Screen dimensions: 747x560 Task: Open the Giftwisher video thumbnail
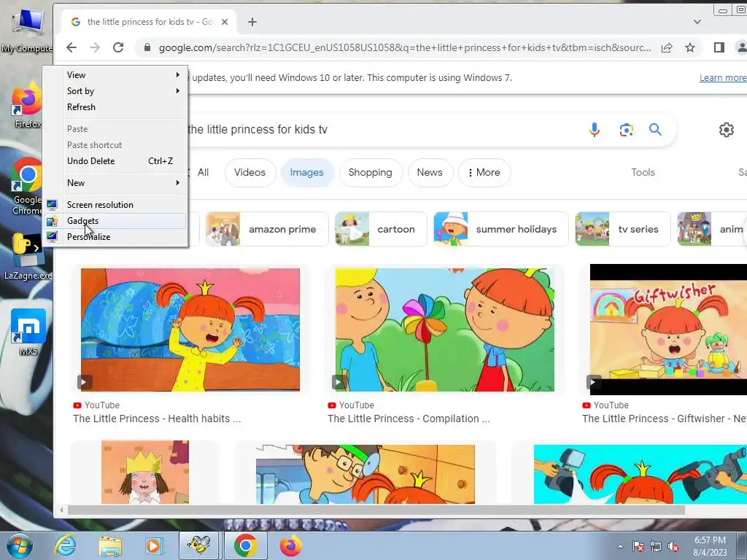(668, 330)
